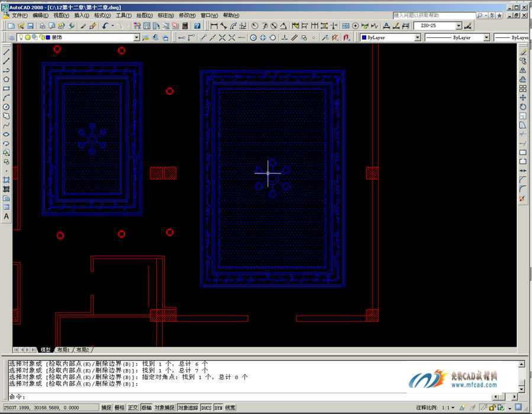
Task: Toggle 正交 ortho mode in status bar
Action: click(x=133, y=407)
